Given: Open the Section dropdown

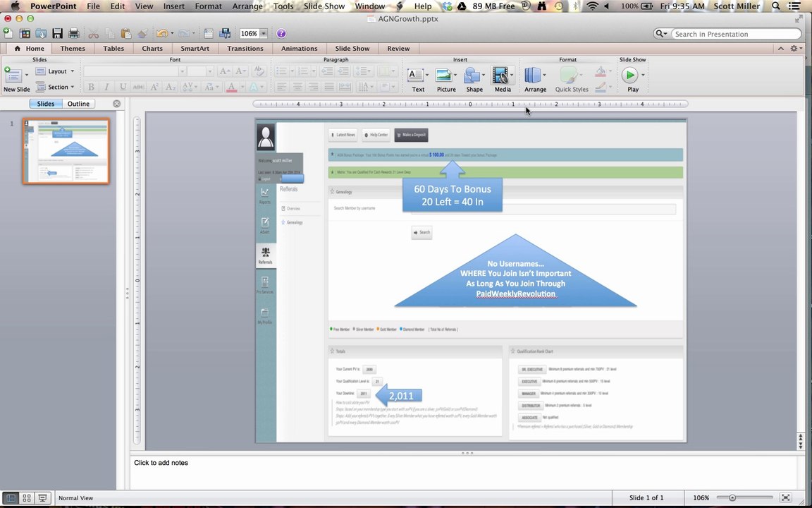Looking at the screenshot, I should [56, 87].
